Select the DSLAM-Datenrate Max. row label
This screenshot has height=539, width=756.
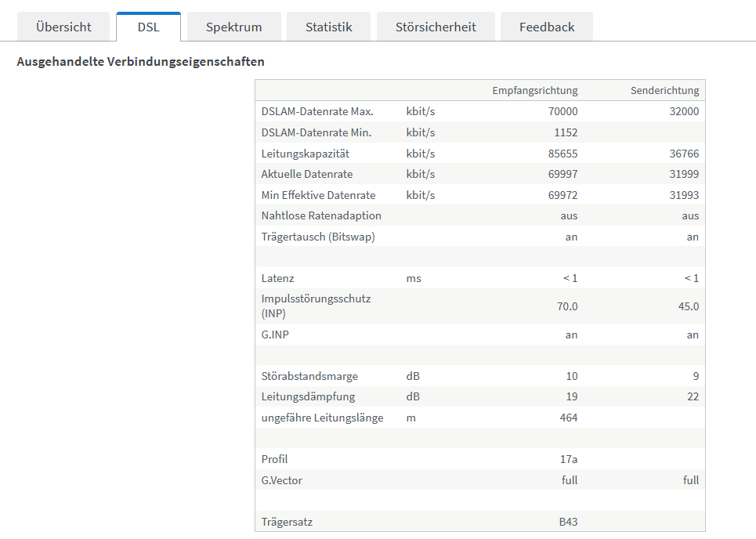click(317, 111)
